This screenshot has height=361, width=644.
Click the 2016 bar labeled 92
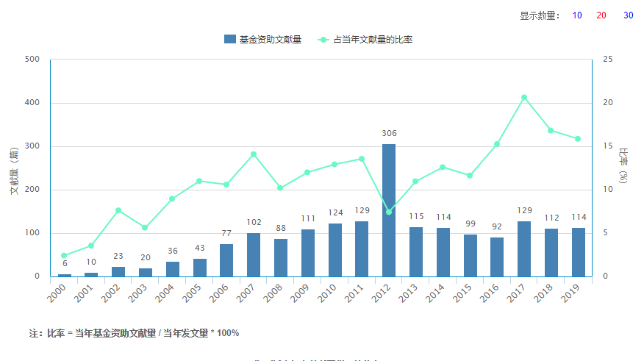(496, 257)
